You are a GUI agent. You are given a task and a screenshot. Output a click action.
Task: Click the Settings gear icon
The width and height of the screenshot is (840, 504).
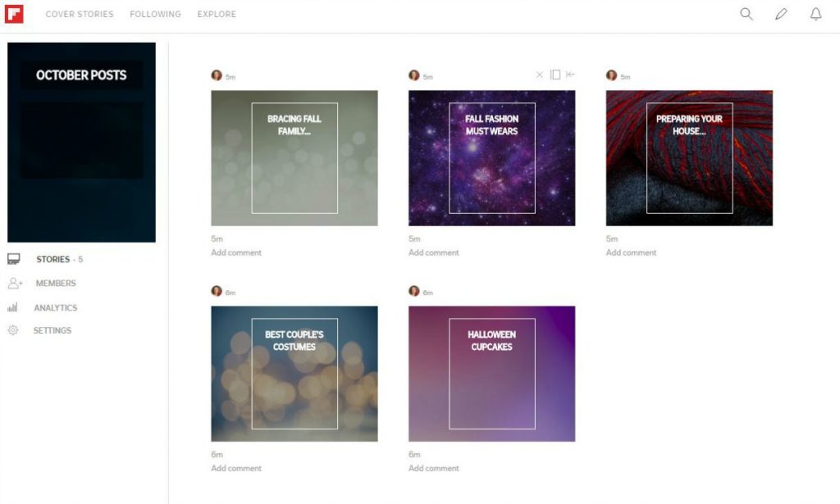[x=13, y=330]
